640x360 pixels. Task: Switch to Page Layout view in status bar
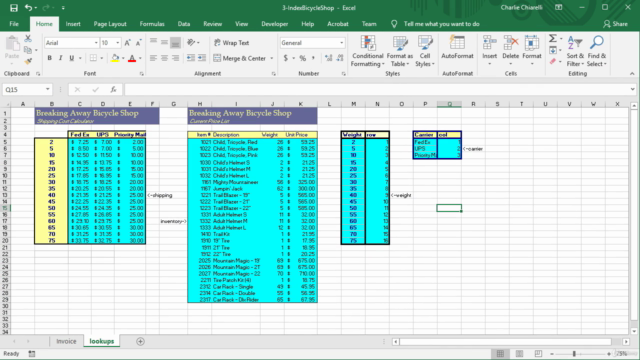point(519,354)
